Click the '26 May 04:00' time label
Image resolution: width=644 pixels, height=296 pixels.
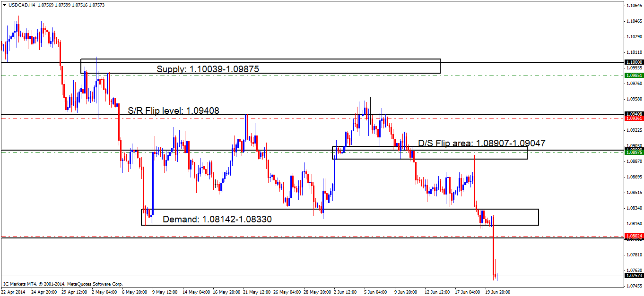tap(287, 292)
